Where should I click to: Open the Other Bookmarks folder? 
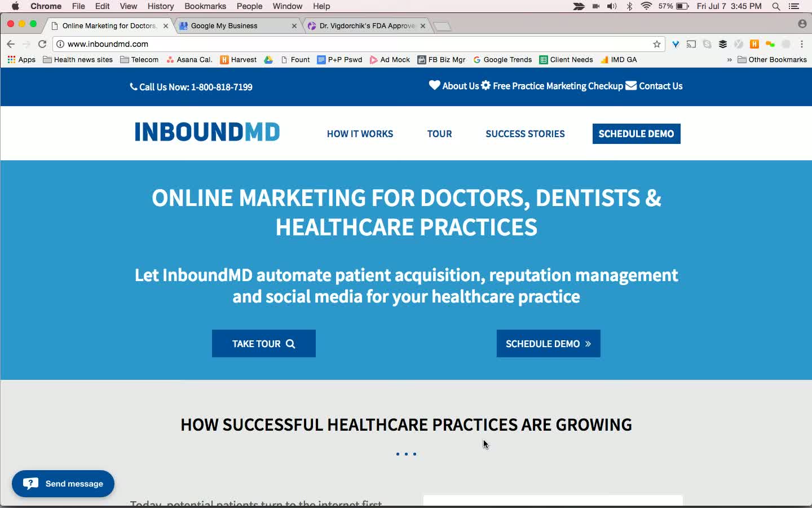pos(772,60)
